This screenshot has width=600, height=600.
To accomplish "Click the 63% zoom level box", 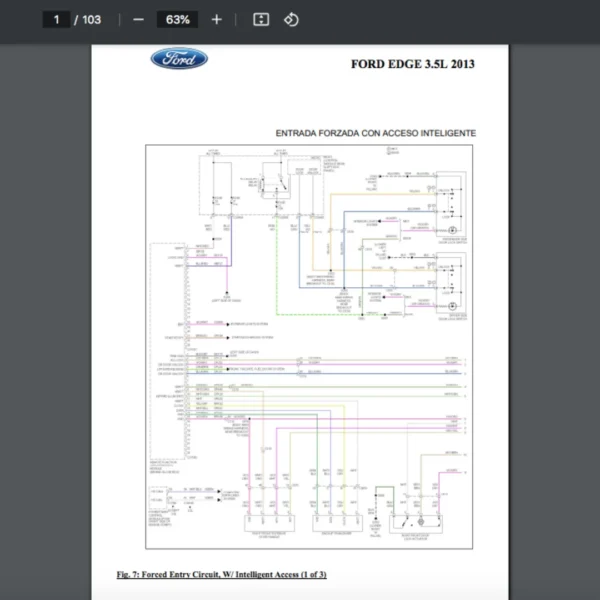I will (178, 19).
